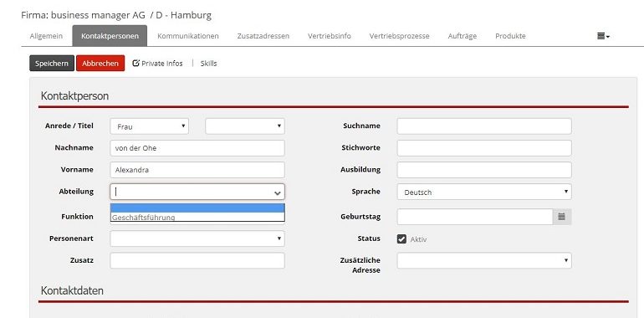Open the Titel dropdown next to Anrede
The image size is (644, 318).
245,126
